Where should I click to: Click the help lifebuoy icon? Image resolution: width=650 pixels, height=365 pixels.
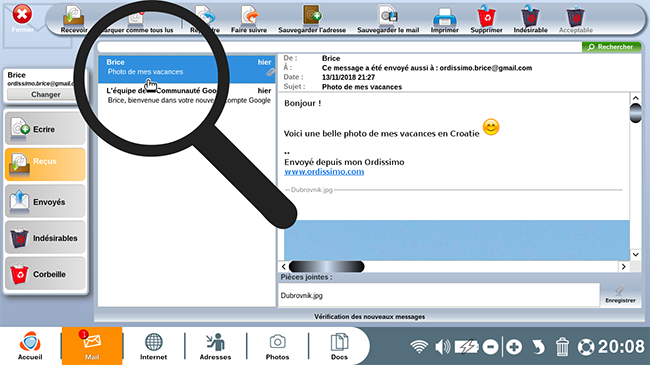point(586,347)
